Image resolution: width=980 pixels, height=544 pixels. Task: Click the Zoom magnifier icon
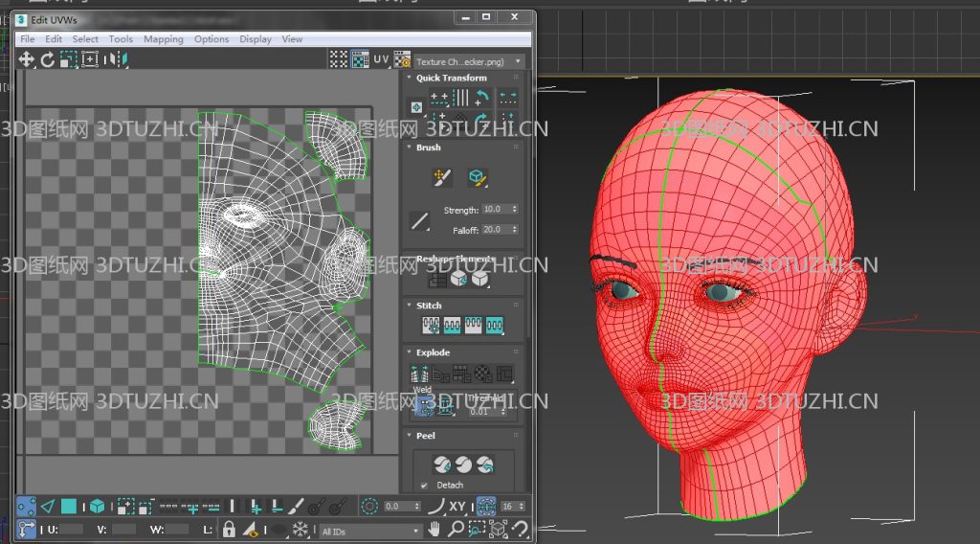(x=456, y=529)
